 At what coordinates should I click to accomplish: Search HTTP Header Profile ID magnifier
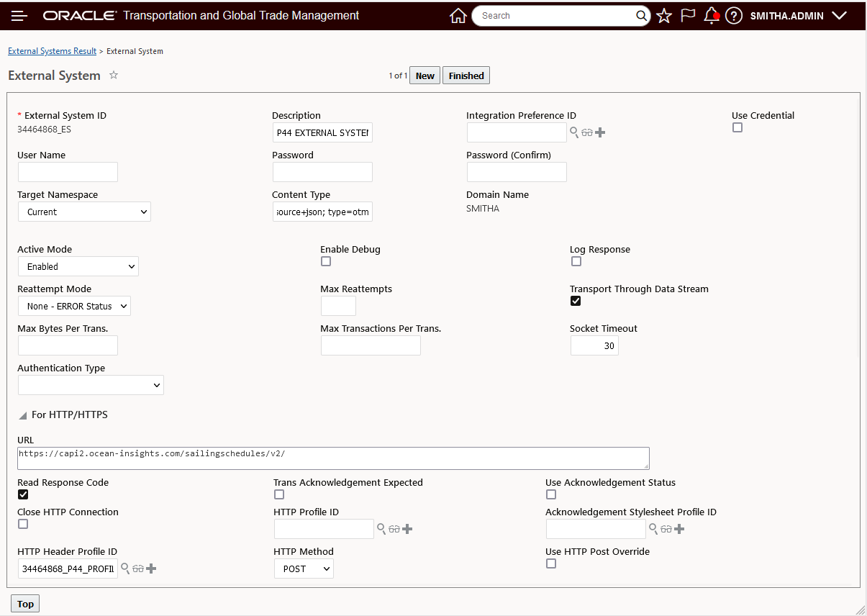click(125, 569)
